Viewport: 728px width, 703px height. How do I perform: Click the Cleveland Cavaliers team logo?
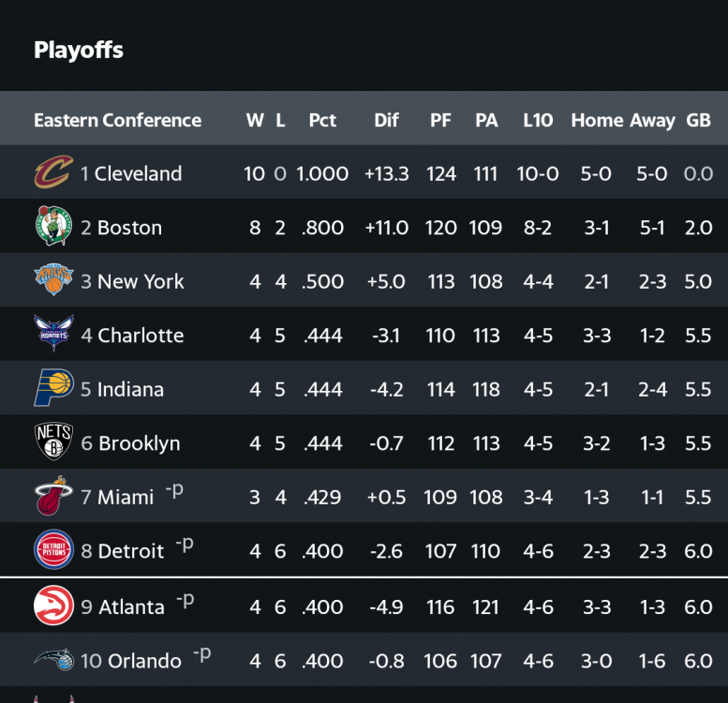53,172
